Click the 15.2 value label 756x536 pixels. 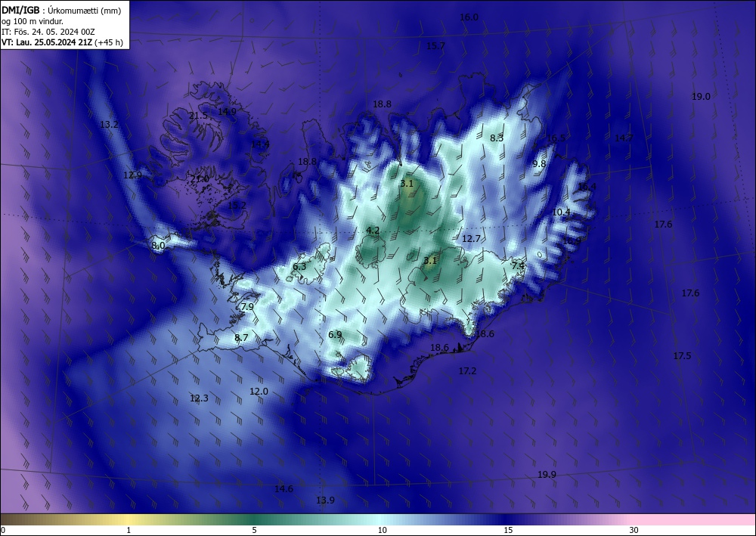pos(237,206)
